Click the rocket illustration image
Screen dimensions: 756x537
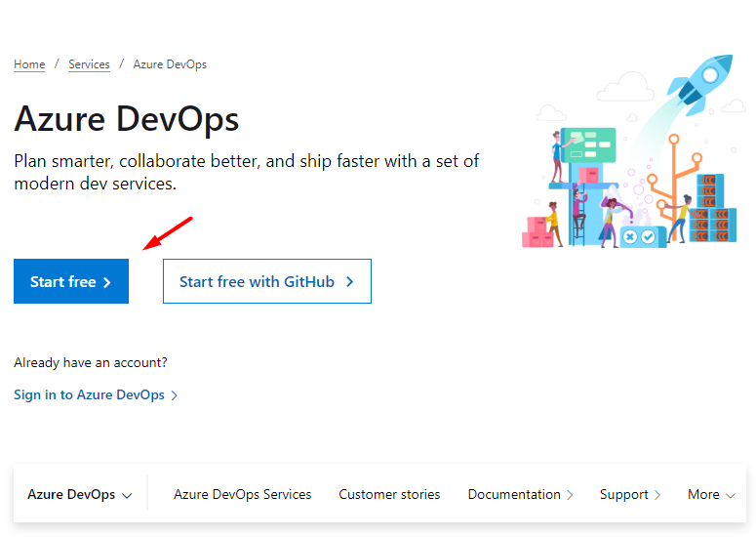coord(633,151)
